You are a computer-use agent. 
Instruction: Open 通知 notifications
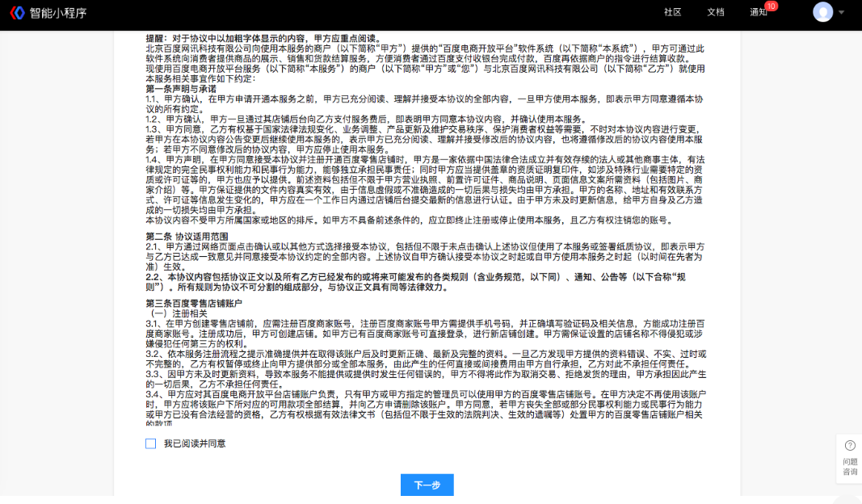click(x=758, y=12)
